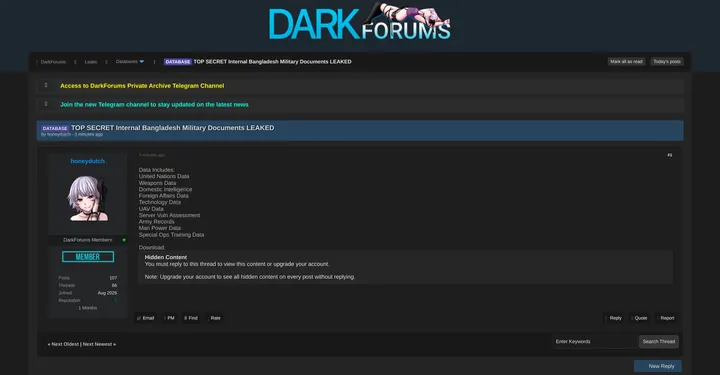Click the Joined date Aug 2026
The width and height of the screenshot is (720, 375).
[107, 293]
